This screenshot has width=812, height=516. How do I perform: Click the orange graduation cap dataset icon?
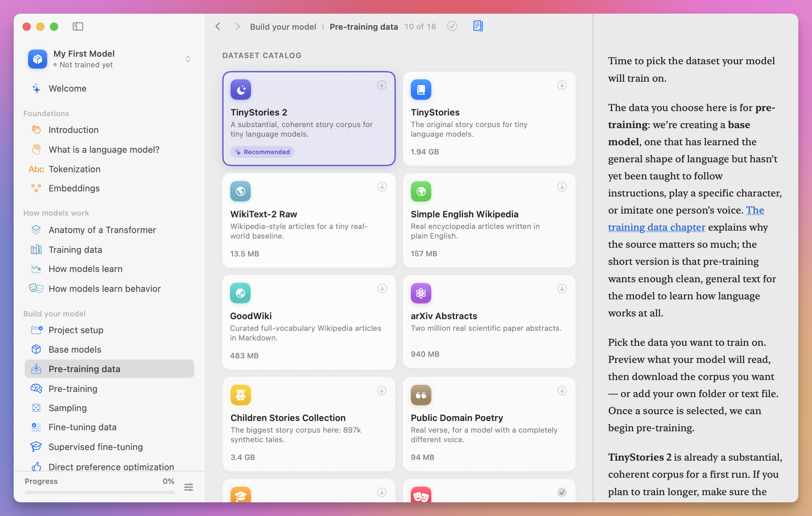(241, 494)
